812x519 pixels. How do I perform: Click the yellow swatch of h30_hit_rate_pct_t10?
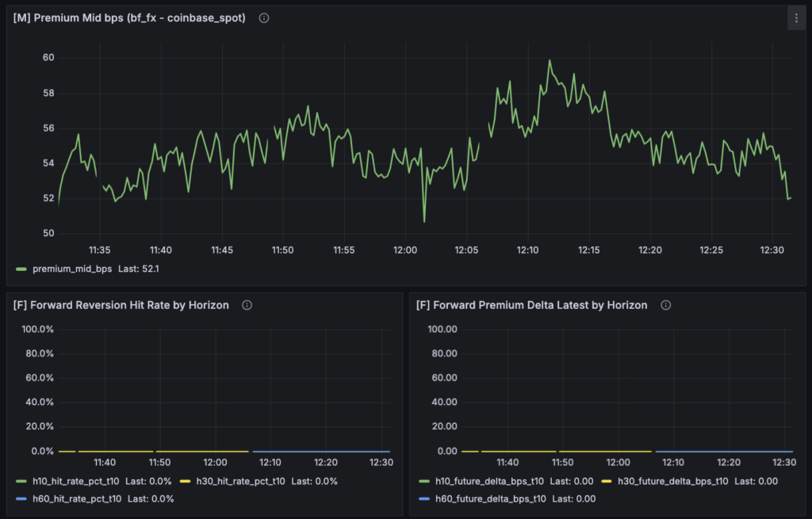click(x=186, y=481)
